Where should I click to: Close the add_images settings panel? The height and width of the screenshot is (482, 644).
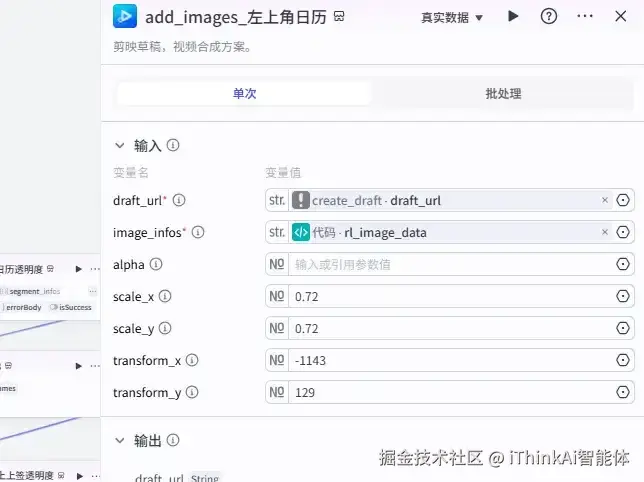point(621,16)
